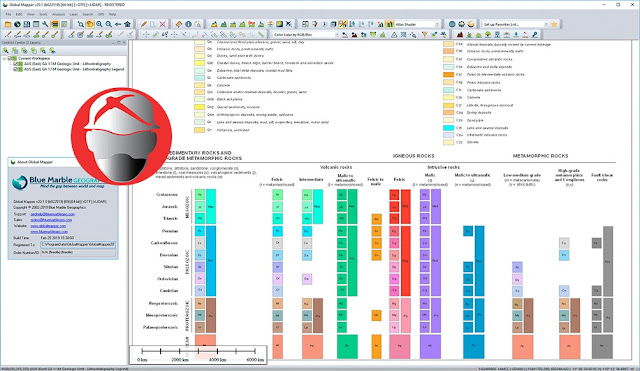Click the lidar filter funnel icon

tap(424, 35)
